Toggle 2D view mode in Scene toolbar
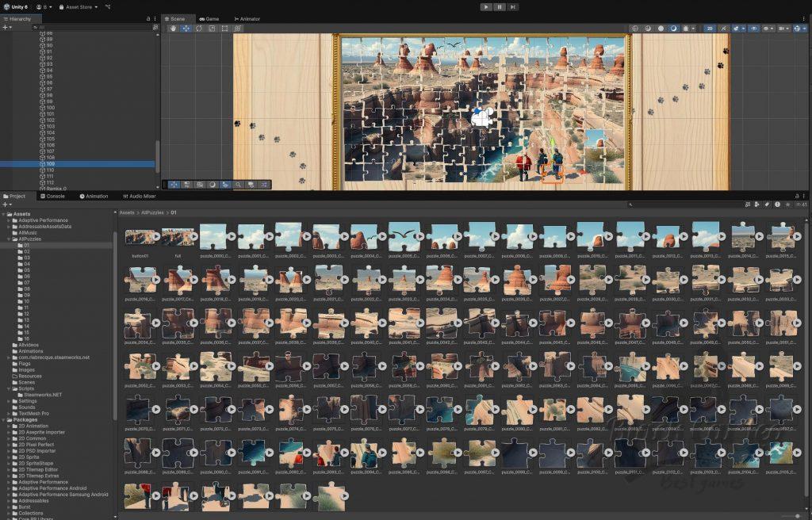Screen dimensions: 812x520 (x=710, y=29)
